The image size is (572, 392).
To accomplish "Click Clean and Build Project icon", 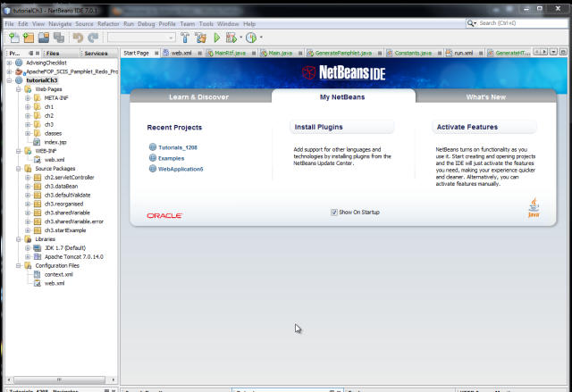I will point(200,38).
